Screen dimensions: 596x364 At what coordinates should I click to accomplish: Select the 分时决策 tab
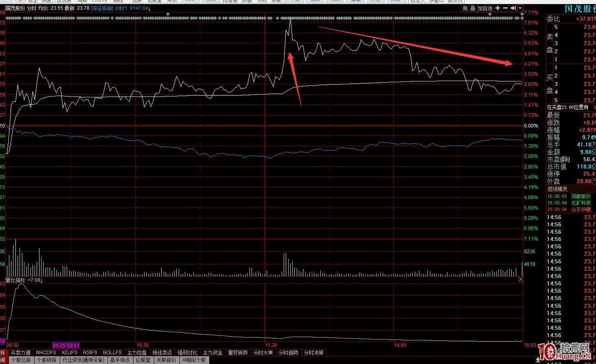[313, 353]
